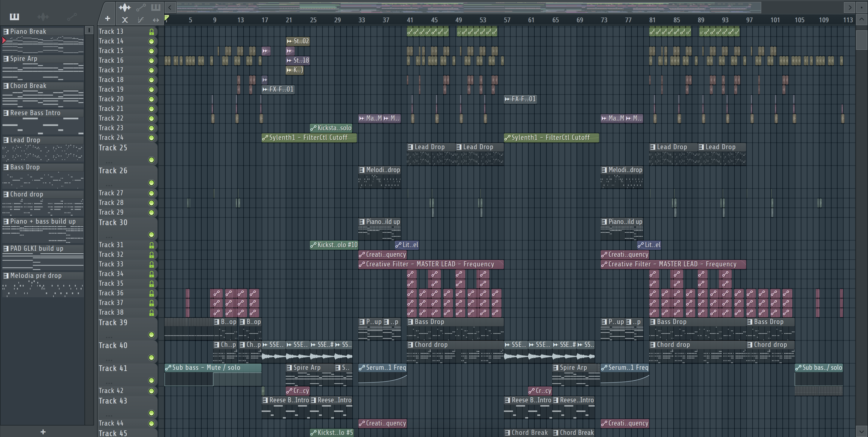Click the down arrow of the vertical scrollbar
The height and width of the screenshot is (437, 868).
click(x=862, y=431)
